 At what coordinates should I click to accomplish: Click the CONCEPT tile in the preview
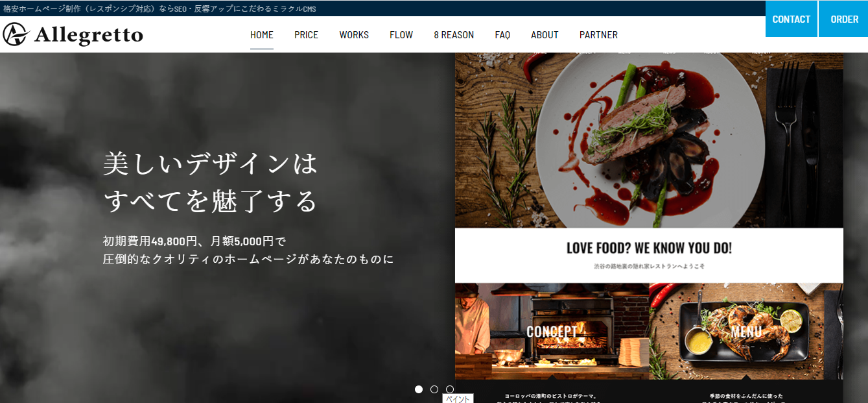552,331
